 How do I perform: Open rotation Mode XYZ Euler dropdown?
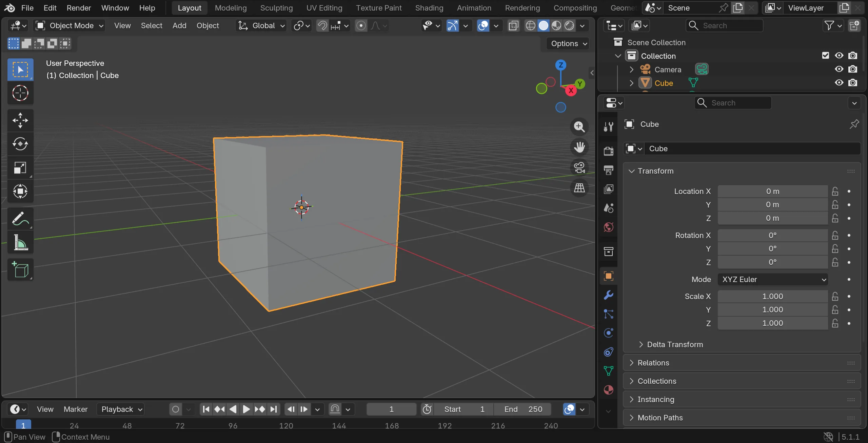[773, 280]
